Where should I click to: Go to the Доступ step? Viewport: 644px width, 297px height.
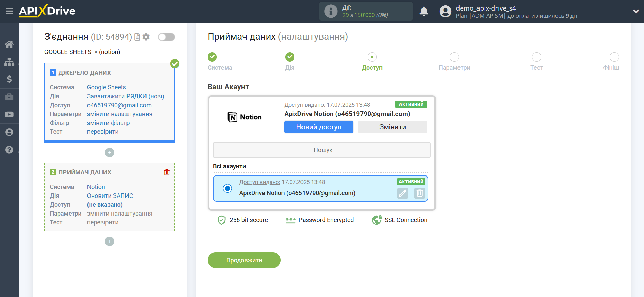(372, 57)
